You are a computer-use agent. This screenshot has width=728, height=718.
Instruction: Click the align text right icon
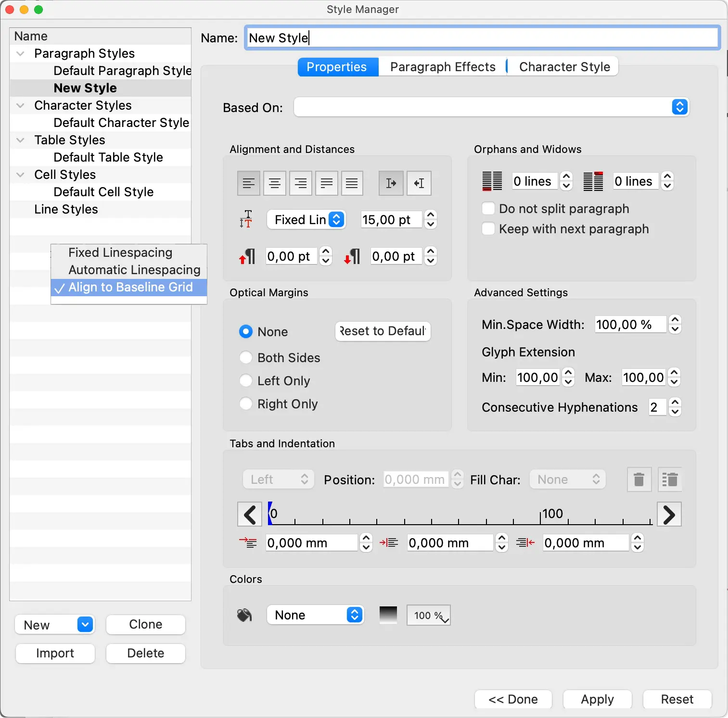301,183
